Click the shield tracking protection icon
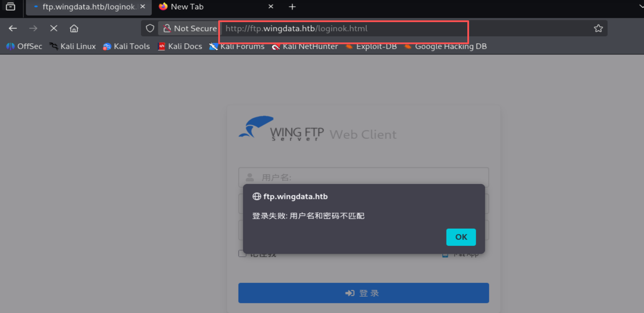The image size is (644, 313). (x=150, y=28)
